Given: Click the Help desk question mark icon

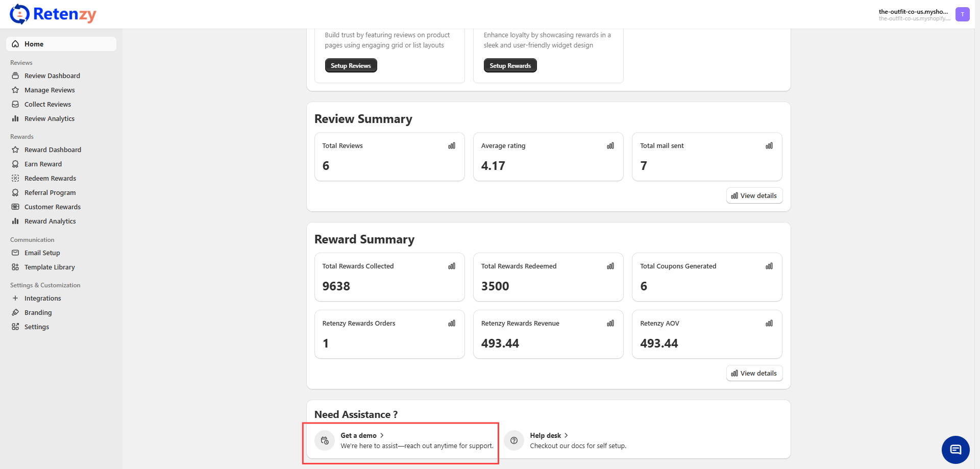Looking at the screenshot, I should click(514, 440).
